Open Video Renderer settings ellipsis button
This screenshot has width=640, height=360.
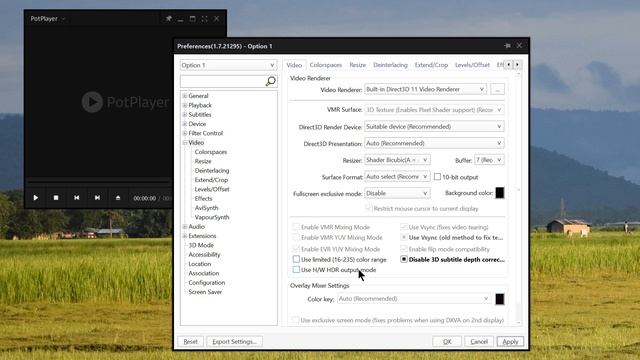point(498,89)
